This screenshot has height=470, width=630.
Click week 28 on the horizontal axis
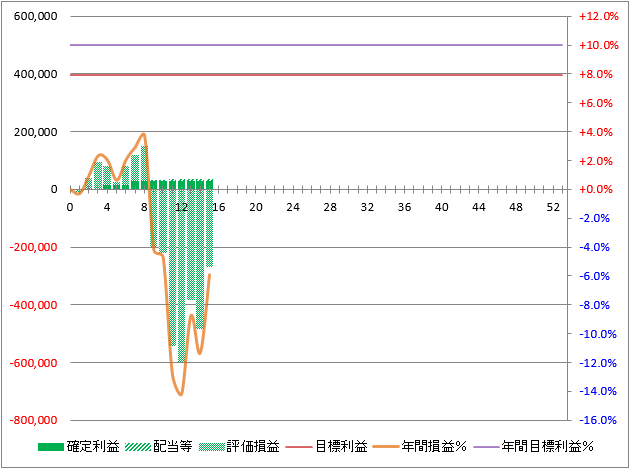[330, 207]
